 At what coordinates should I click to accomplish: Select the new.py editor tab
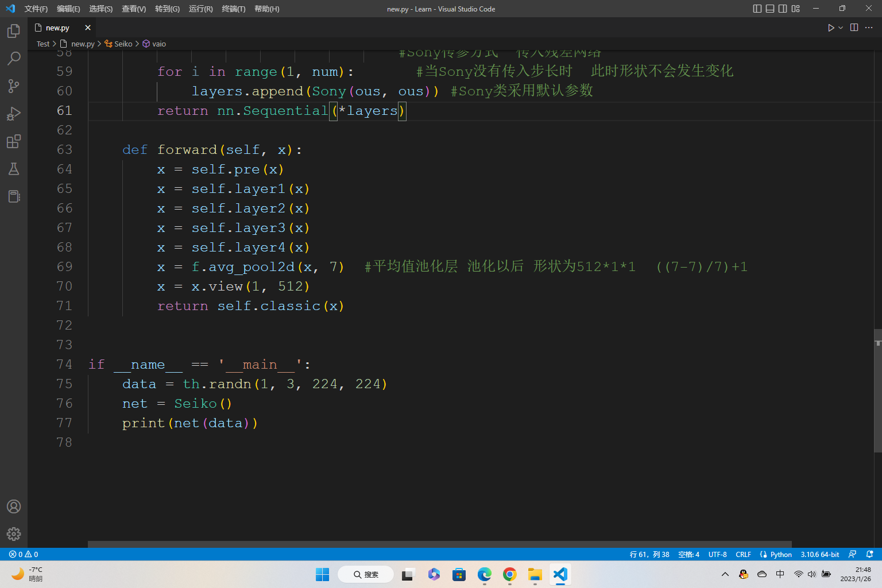click(x=57, y=27)
